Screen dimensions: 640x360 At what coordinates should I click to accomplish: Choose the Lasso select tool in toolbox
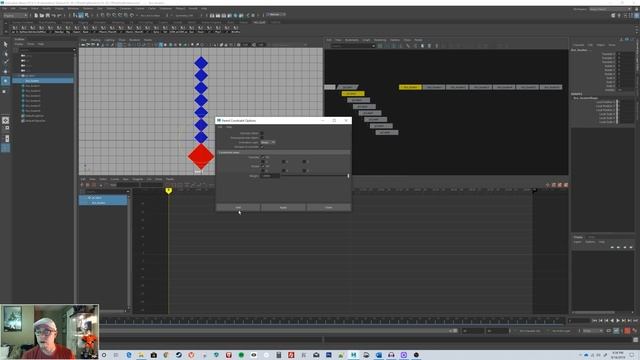[x=5, y=53]
